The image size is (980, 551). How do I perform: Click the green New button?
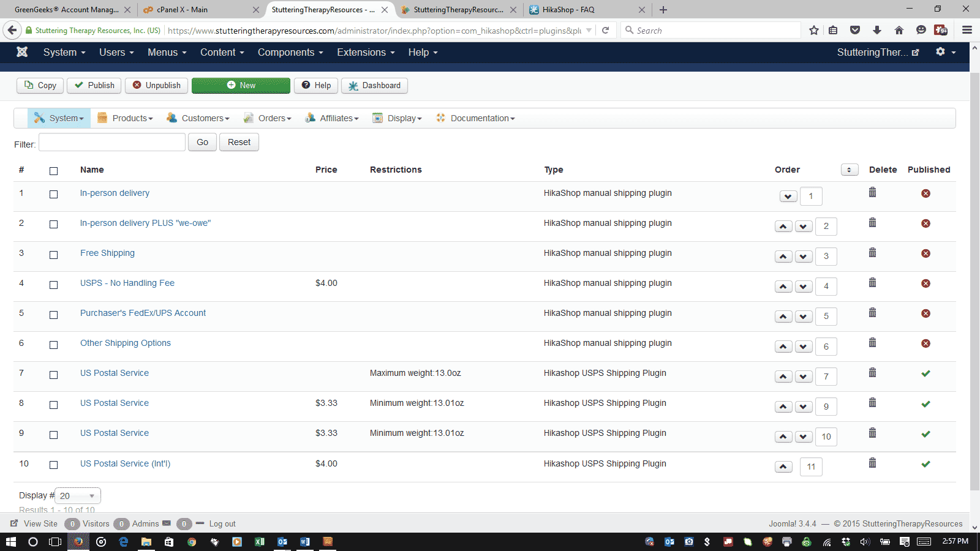pyautogui.click(x=241, y=86)
